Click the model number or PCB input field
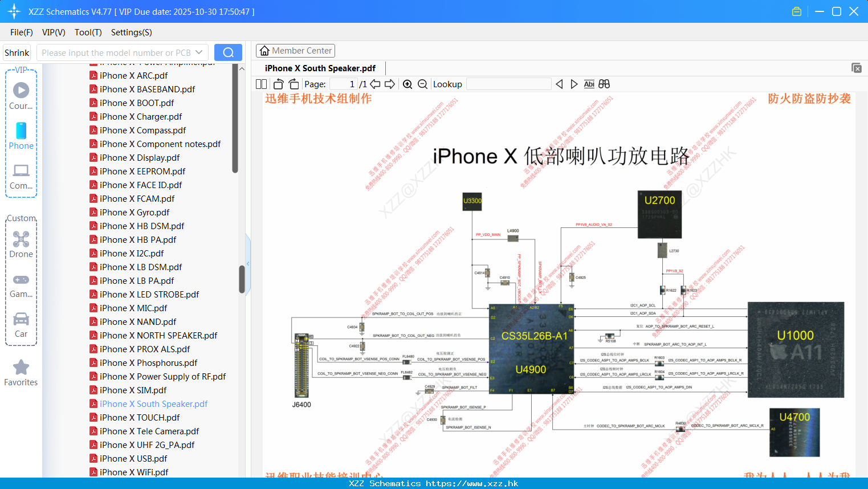This screenshot has height=489, width=868. point(116,52)
